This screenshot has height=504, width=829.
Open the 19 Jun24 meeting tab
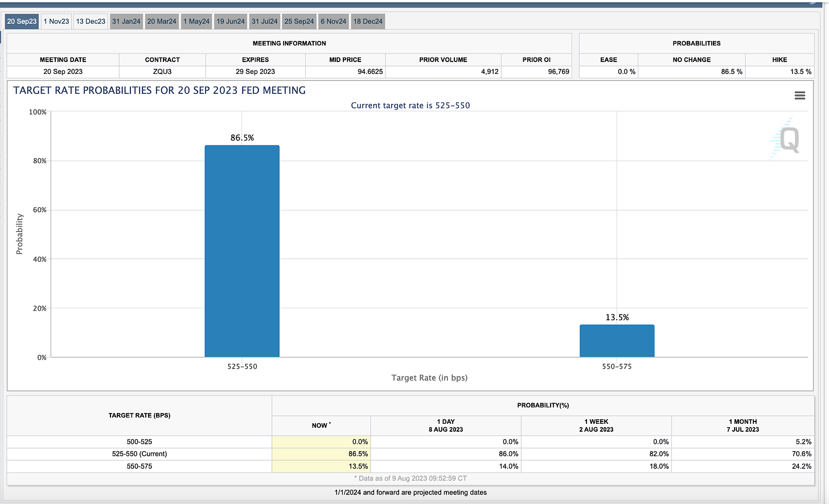tap(230, 21)
